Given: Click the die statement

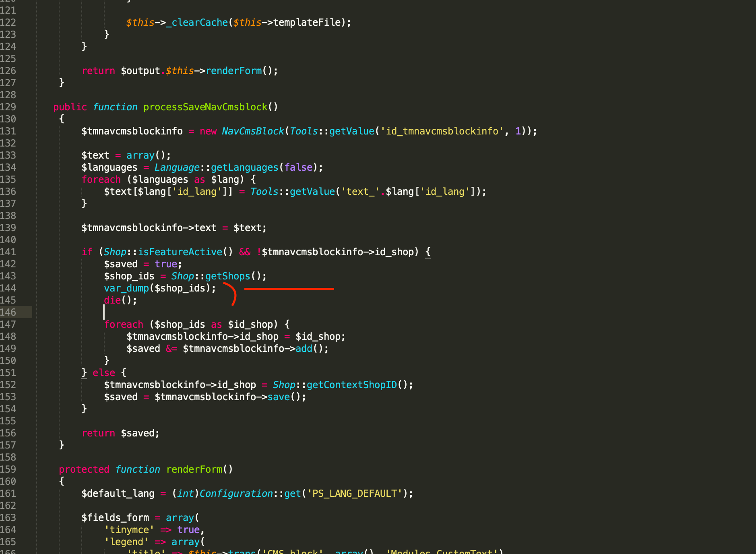Looking at the screenshot, I should click(x=112, y=300).
